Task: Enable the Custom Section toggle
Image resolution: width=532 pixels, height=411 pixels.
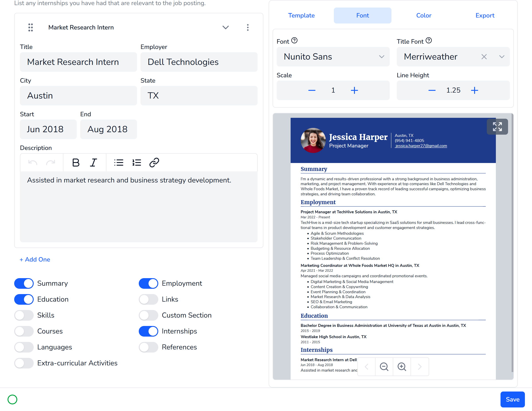Action: click(x=148, y=315)
